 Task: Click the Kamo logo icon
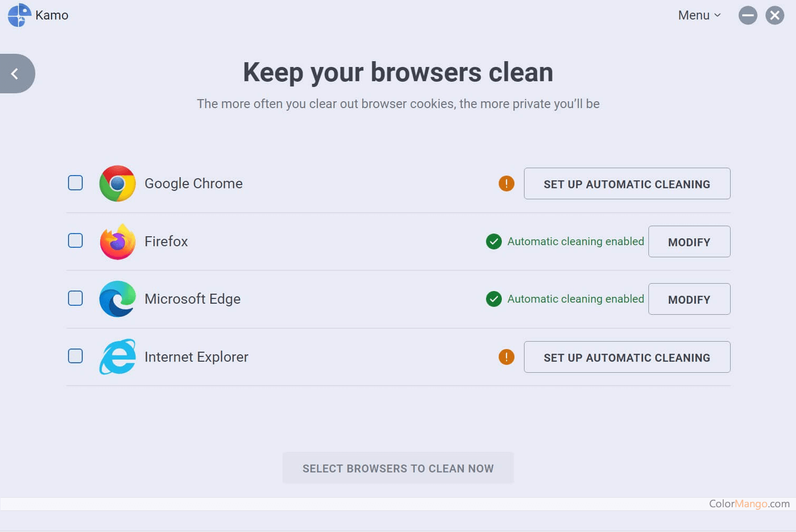(20, 15)
